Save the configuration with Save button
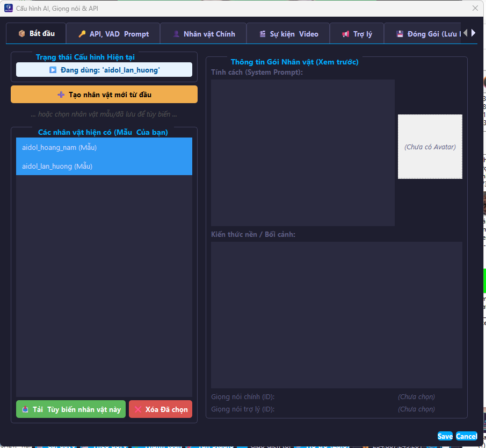This screenshot has height=448, width=486. (445, 436)
